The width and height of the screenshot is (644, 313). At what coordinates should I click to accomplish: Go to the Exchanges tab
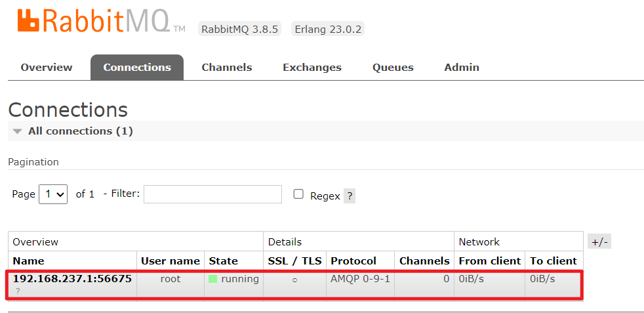pos(312,68)
